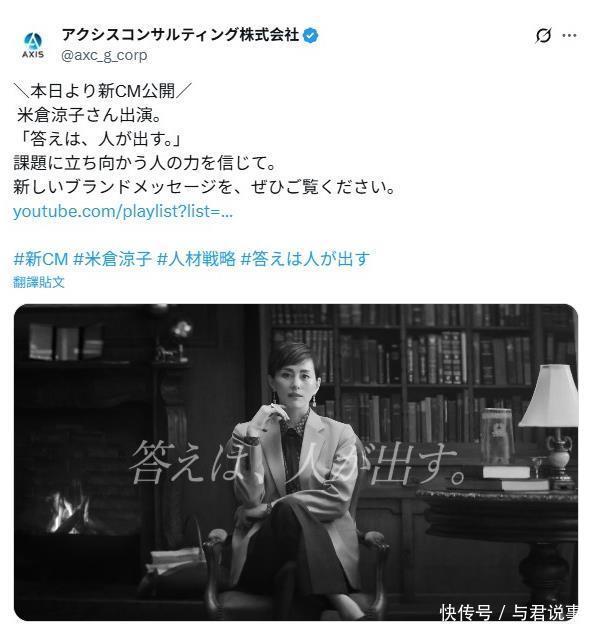Open the three-dot more options menu
The width and height of the screenshot is (589, 627).
[569, 36]
